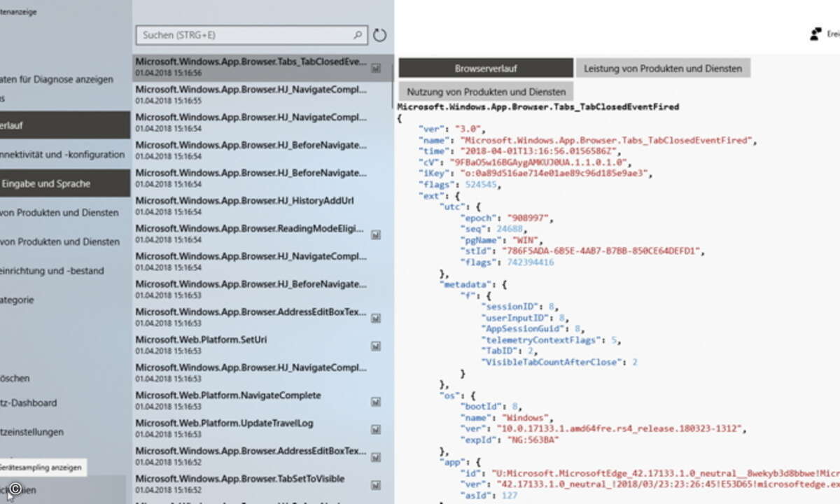The width and height of the screenshot is (840, 504).
Task: Click sampling icon on AddressEditBoxTex 15:16:53 row
Action: tap(376, 318)
